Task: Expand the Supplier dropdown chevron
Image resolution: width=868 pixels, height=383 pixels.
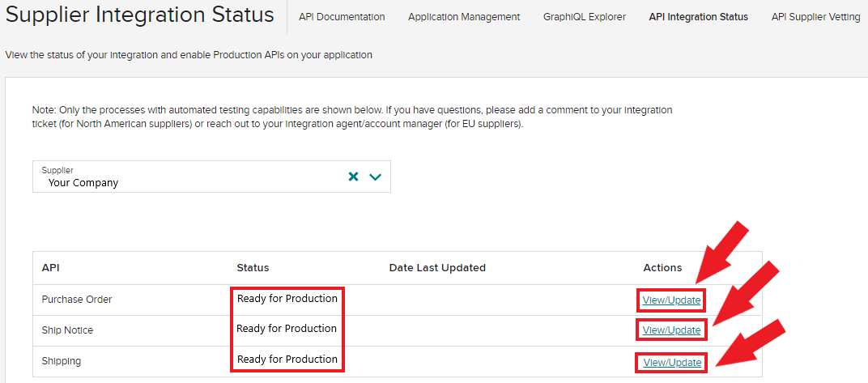Action: click(375, 177)
